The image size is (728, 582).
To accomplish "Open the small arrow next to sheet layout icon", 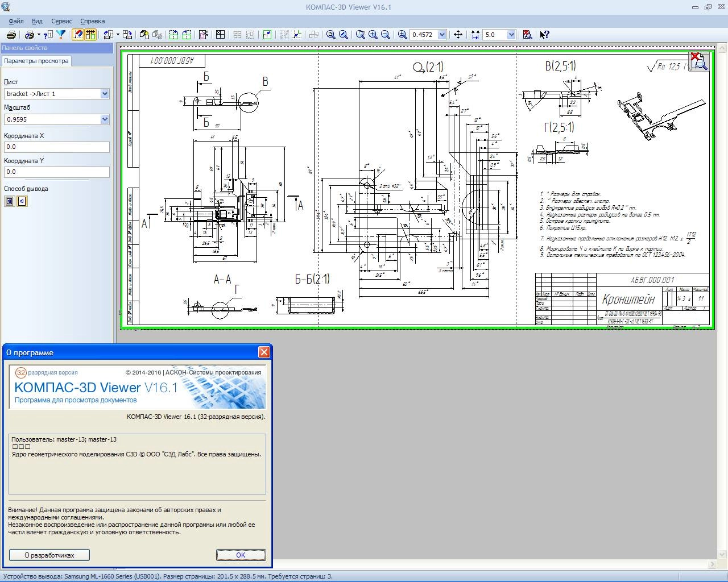I will 118,35.
